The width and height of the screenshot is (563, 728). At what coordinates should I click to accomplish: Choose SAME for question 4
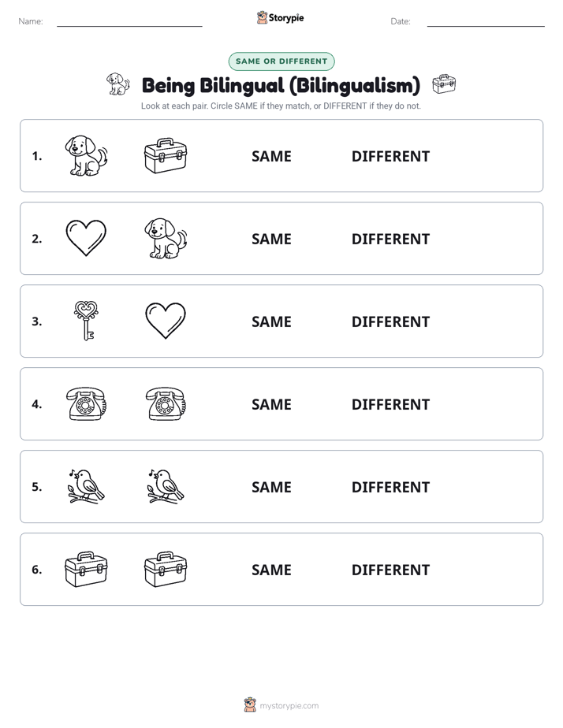pos(271,404)
